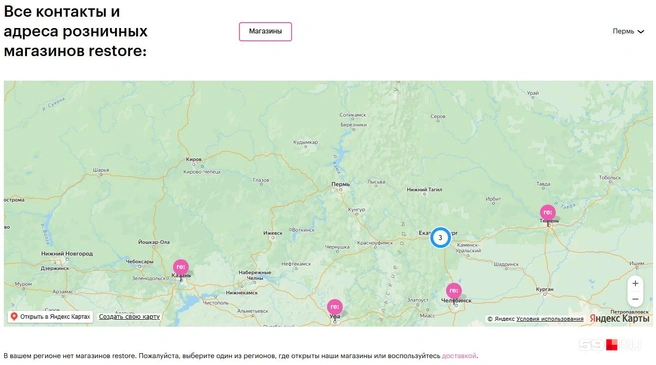Click the Курган city label on map

coord(545,289)
